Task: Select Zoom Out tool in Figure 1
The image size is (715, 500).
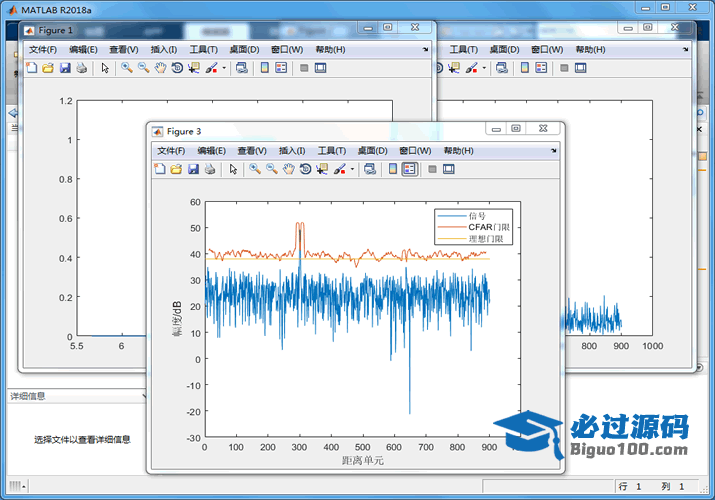Action: coord(144,68)
